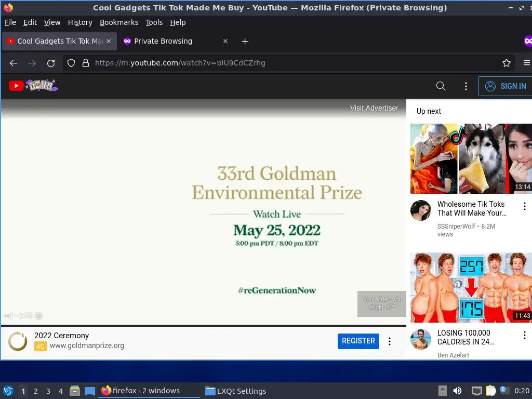Go back using the browser back arrow
Viewport: 532px width, 399px height.
14,63
